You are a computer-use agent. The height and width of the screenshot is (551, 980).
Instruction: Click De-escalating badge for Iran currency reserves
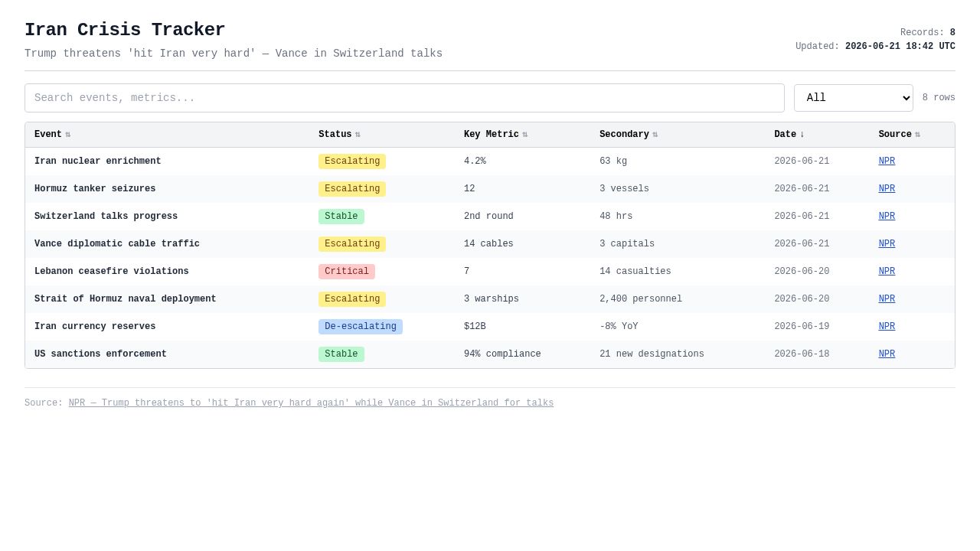(361, 327)
